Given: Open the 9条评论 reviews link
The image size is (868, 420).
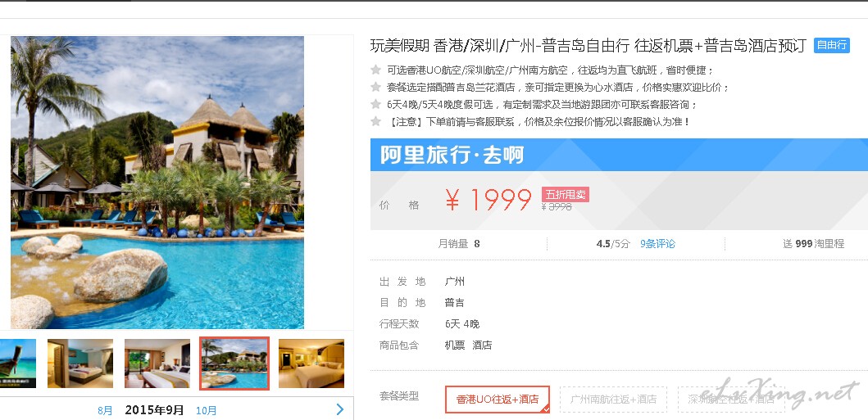Looking at the screenshot, I should (x=657, y=244).
